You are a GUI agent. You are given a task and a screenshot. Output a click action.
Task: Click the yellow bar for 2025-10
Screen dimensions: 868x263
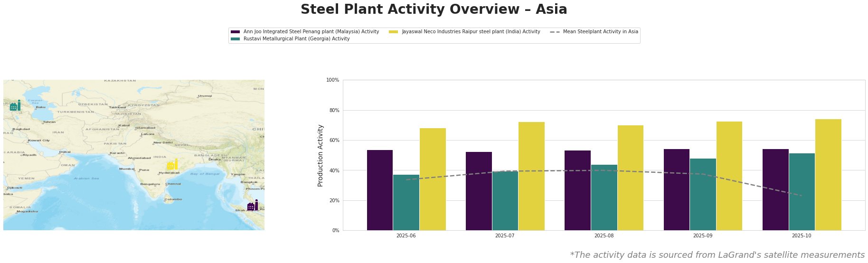coord(828,175)
